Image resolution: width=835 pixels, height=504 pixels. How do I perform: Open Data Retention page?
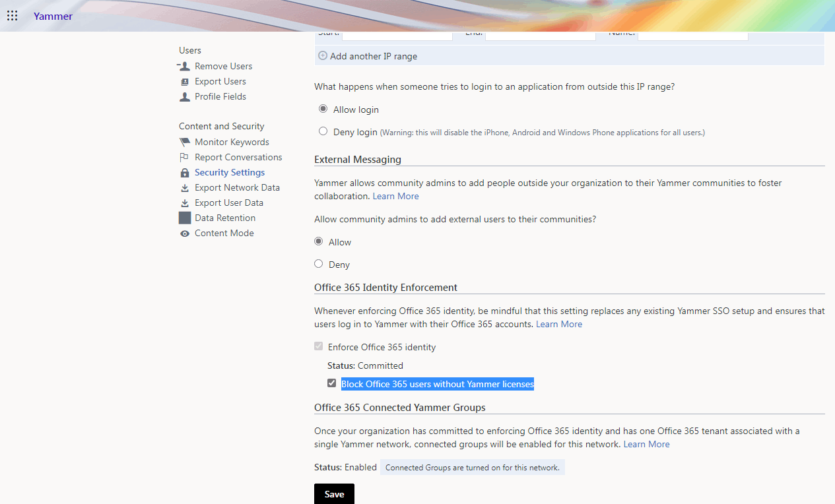(225, 218)
